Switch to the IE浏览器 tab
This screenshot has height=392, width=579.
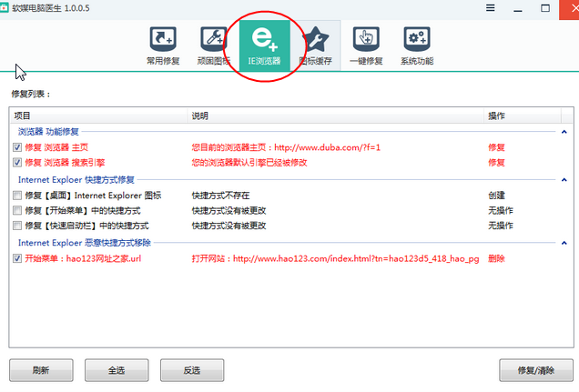[x=264, y=45]
